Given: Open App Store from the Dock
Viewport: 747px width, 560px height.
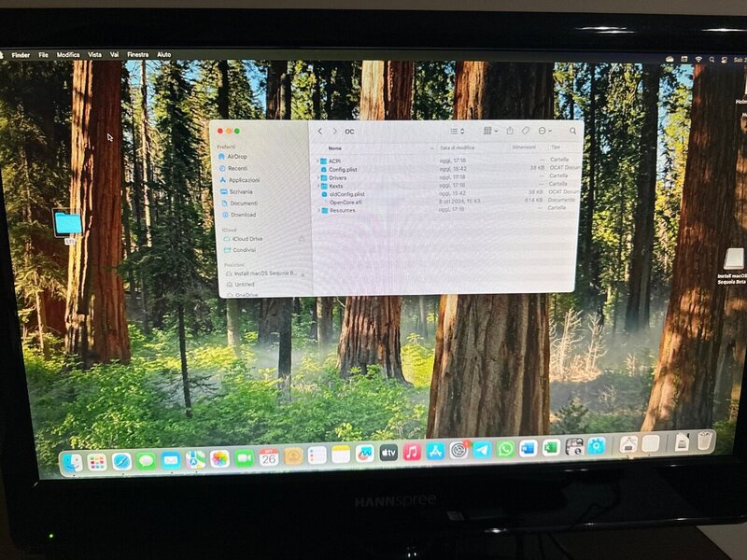Looking at the screenshot, I should [x=435, y=451].
